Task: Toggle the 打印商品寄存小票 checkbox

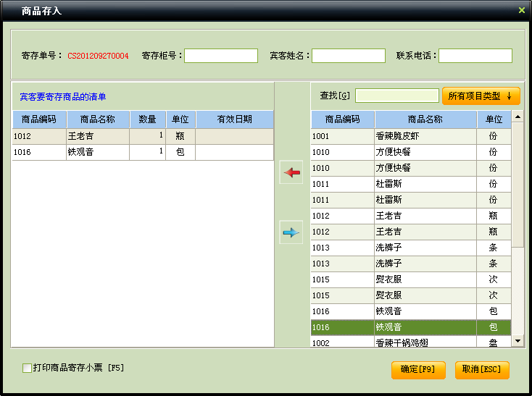Action: 28,368
